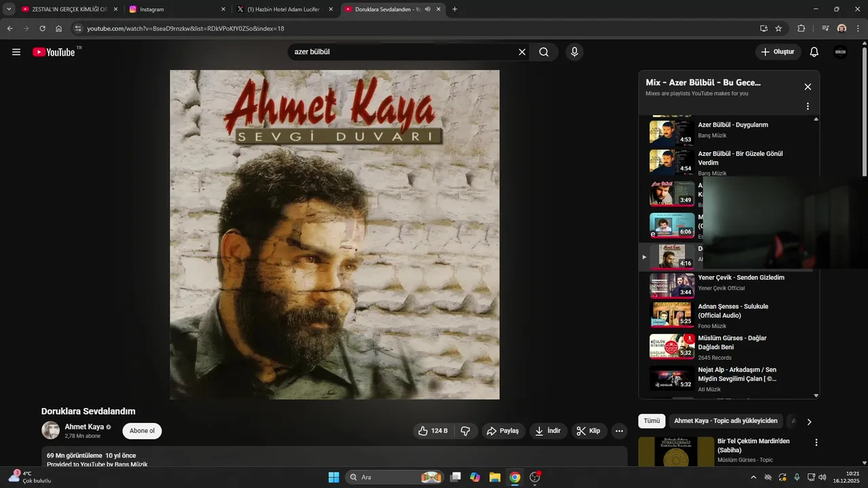Open the Mix playlist options menu
868x488 pixels.
[x=808, y=106]
